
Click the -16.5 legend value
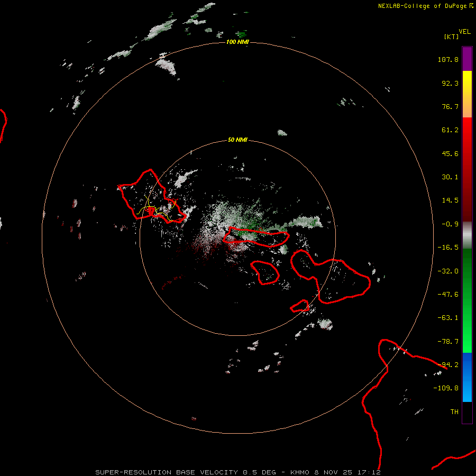pyautogui.click(x=448, y=248)
